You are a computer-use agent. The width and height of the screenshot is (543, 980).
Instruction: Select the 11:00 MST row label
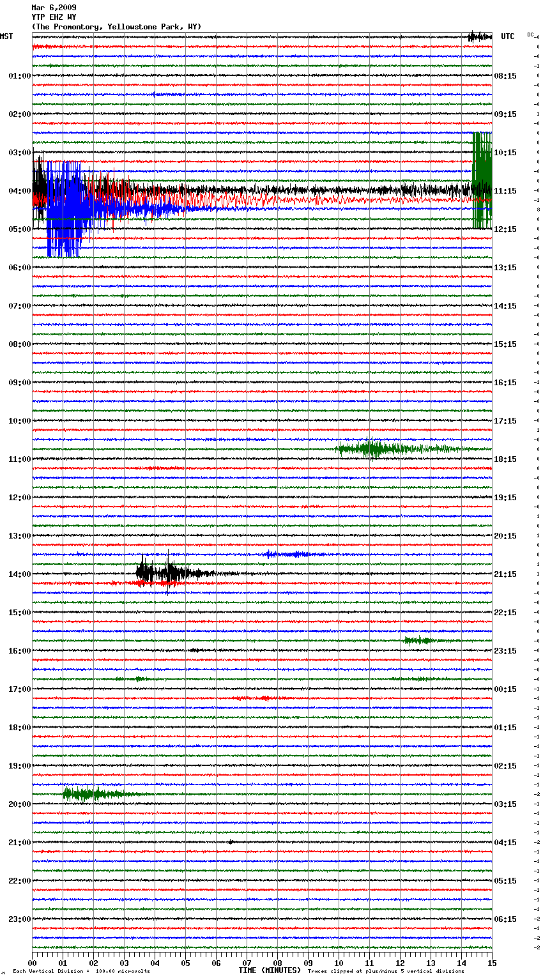(19, 459)
